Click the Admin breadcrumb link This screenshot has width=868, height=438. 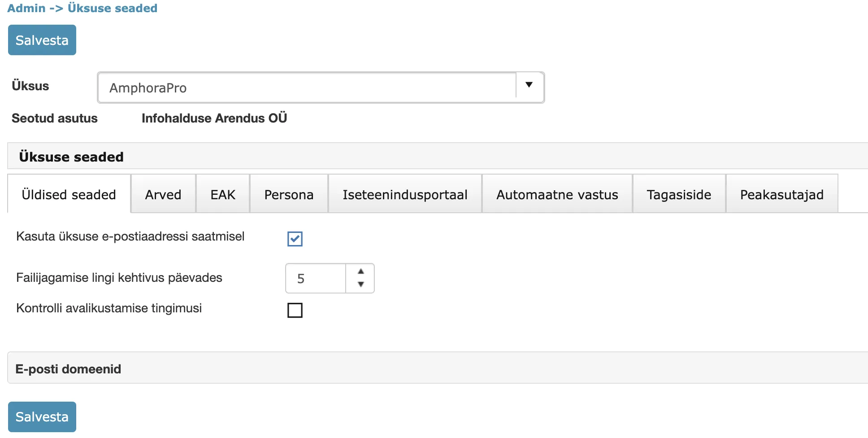[26, 8]
